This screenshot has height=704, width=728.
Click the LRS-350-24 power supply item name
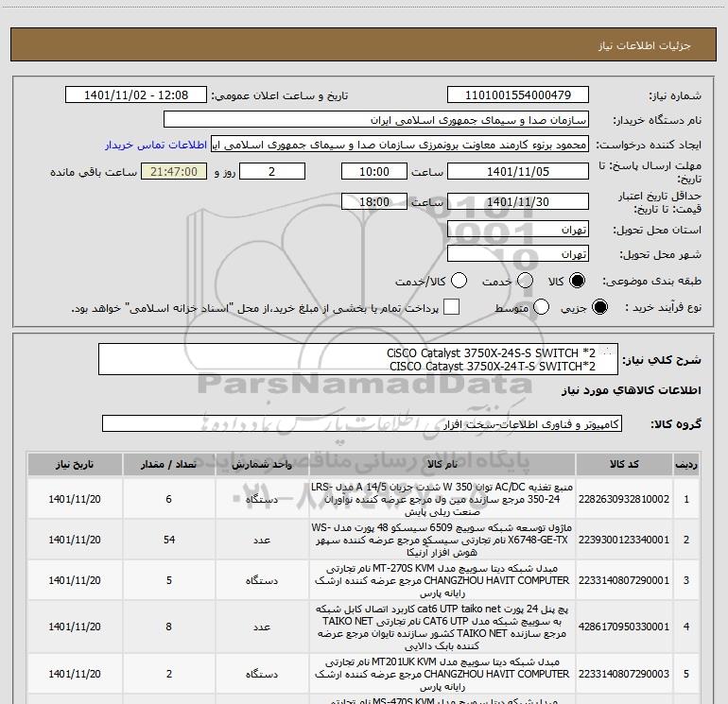[x=442, y=499]
